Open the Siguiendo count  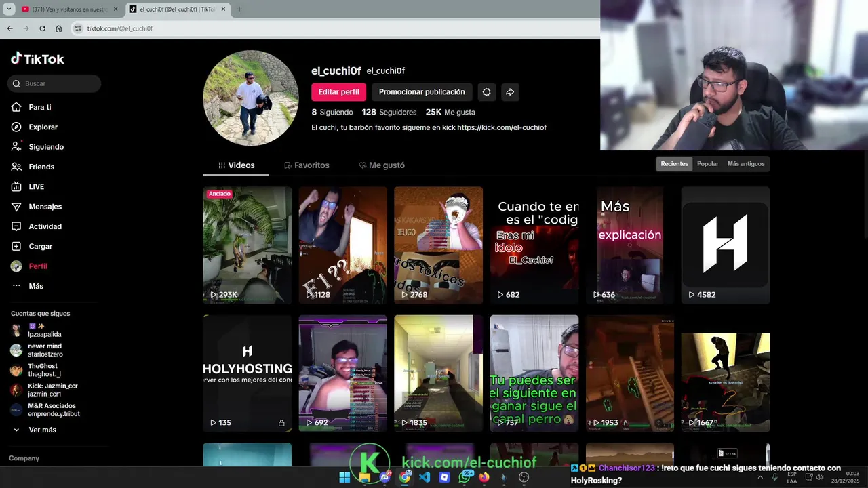click(x=332, y=112)
